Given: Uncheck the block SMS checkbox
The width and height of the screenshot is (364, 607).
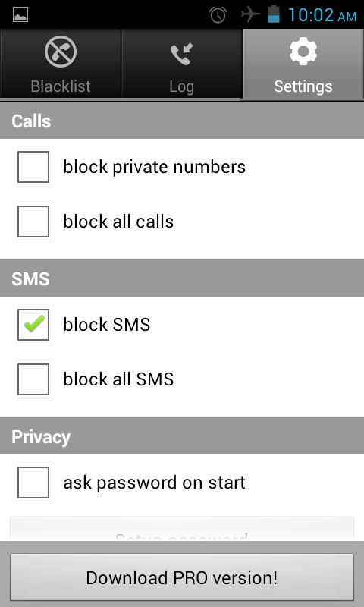Looking at the screenshot, I should coord(33,325).
